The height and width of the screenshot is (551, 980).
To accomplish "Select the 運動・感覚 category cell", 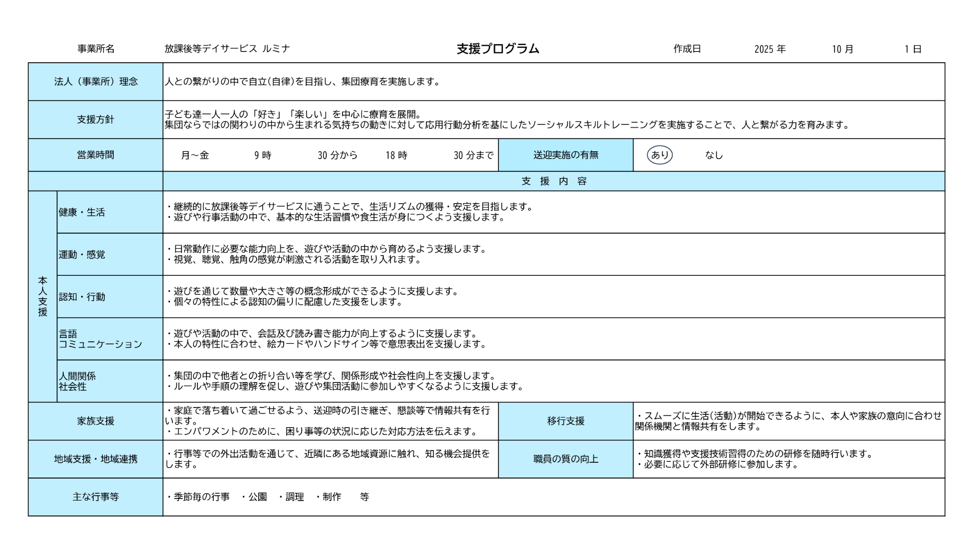I will coord(110,255).
